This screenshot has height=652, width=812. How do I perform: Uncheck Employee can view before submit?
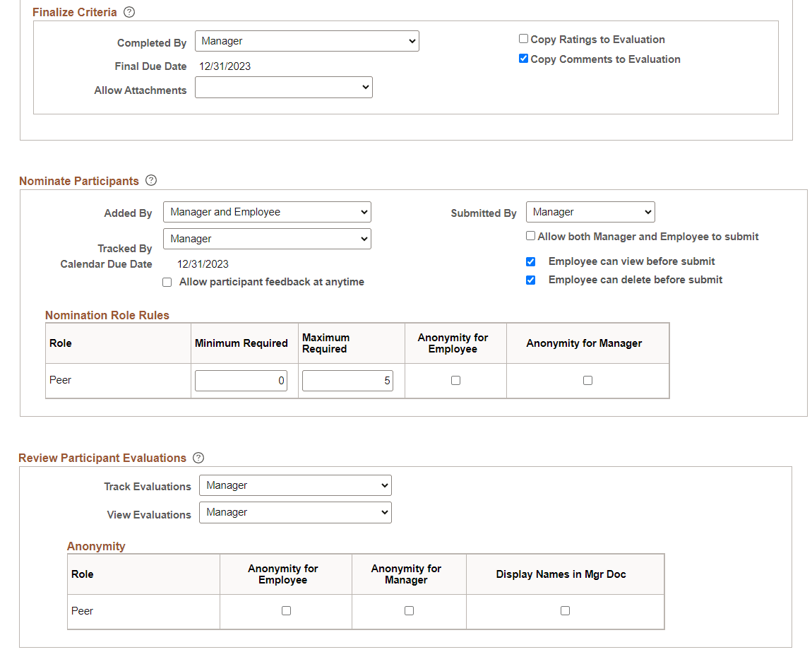coord(530,261)
